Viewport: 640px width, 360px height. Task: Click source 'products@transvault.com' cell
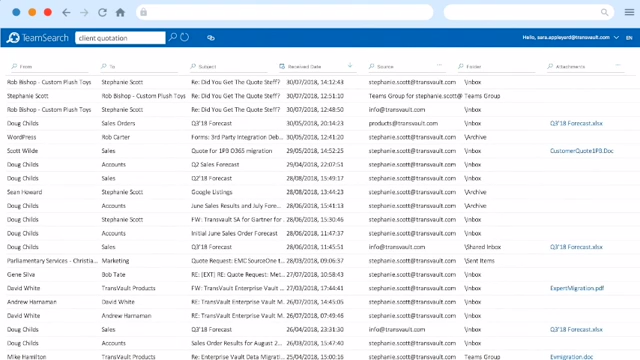tap(403, 123)
